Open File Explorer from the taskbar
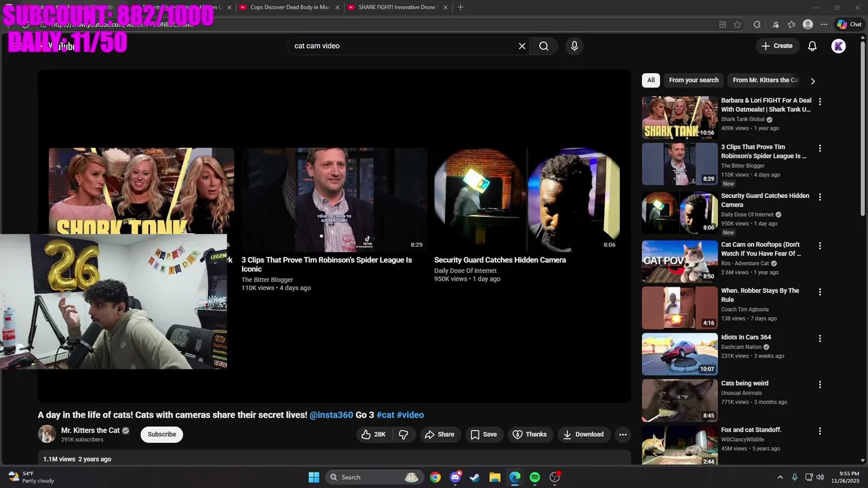The width and height of the screenshot is (868, 488). pyautogui.click(x=495, y=477)
